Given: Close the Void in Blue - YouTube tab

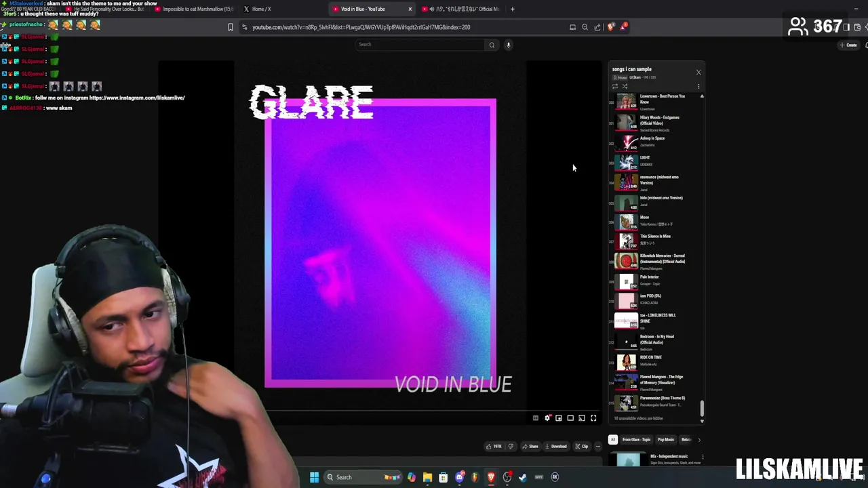Looking at the screenshot, I should pos(410,9).
